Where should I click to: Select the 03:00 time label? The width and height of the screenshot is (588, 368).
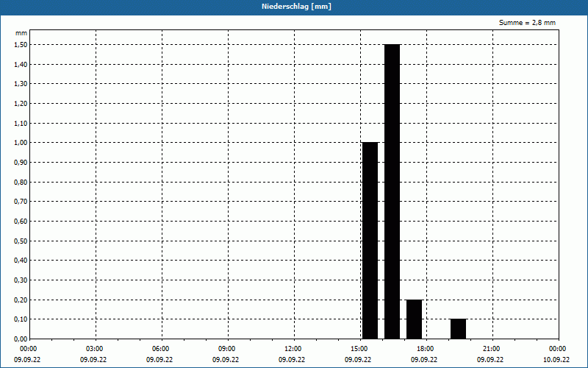pyautogui.click(x=95, y=349)
